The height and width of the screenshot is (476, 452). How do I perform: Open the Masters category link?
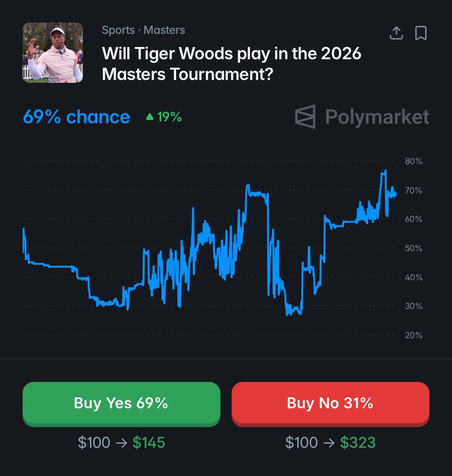(x=164, y=30)
